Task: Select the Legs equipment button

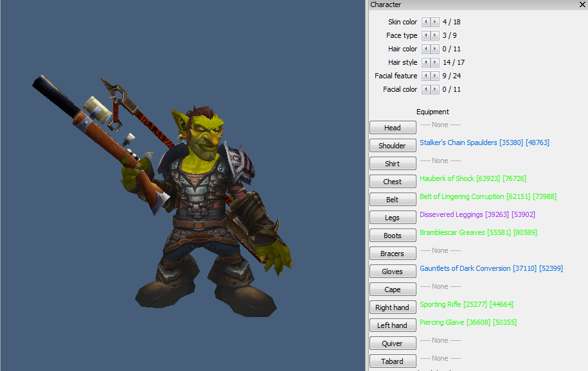Action: tap(393, 218)
